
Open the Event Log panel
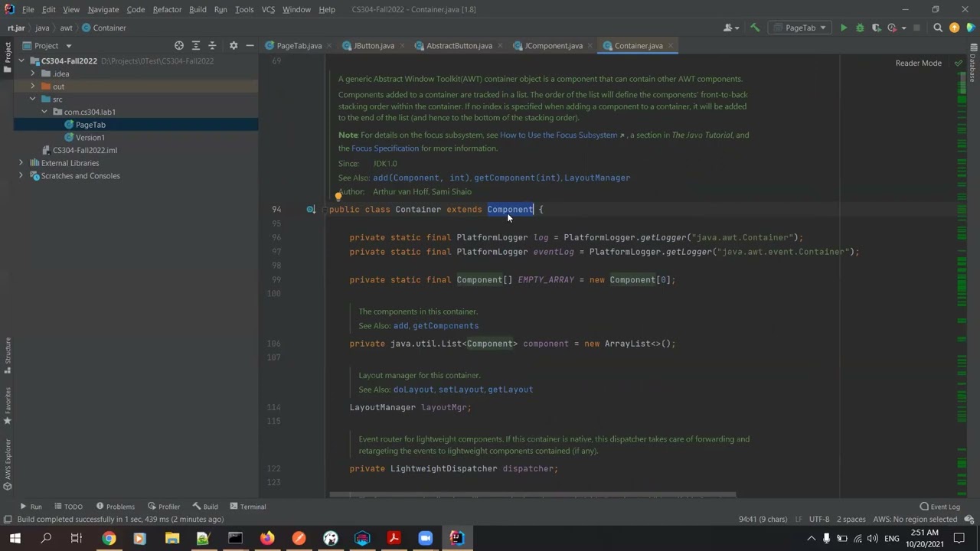pos(939,507)
